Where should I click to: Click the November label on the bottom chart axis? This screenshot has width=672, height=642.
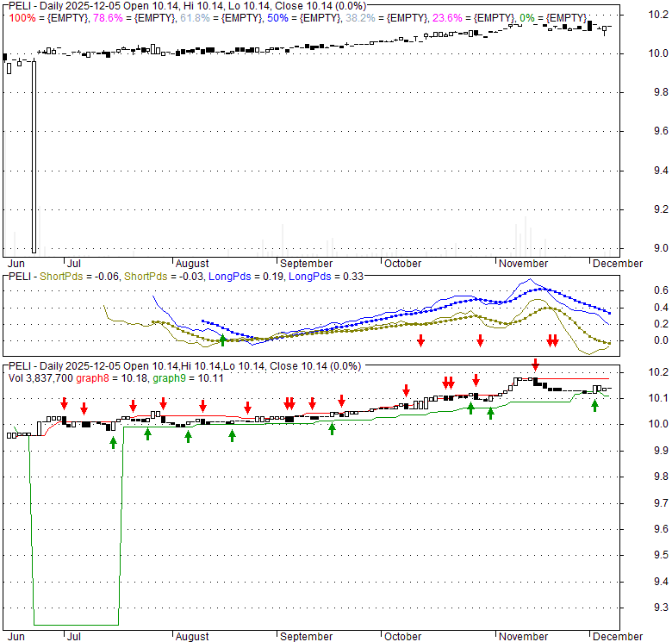click(523, 637)
